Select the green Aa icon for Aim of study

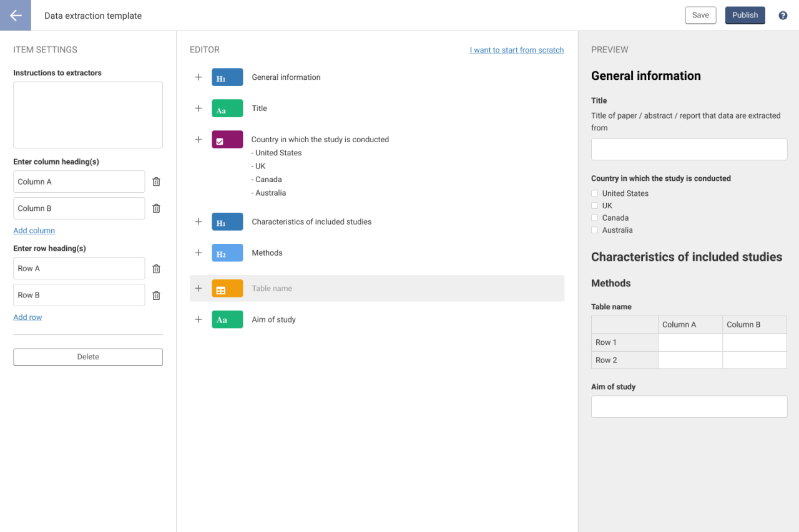point(227,320)
